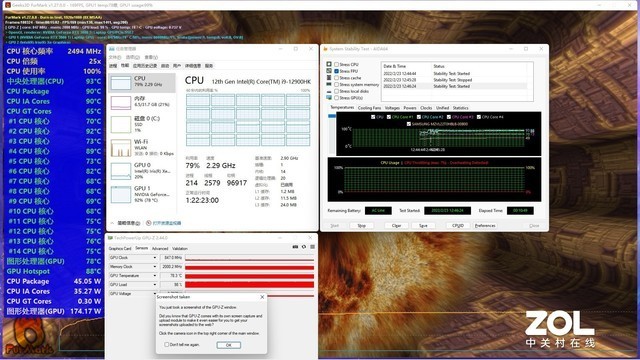Open the Graphics Card tab in GPU-Z

pyautogui.click(x=120, y=248)
